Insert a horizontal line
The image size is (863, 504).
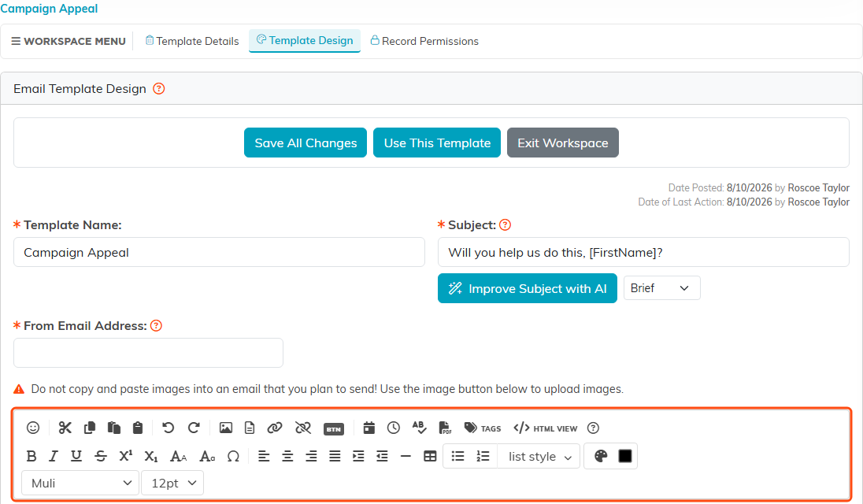click(406, 456)
